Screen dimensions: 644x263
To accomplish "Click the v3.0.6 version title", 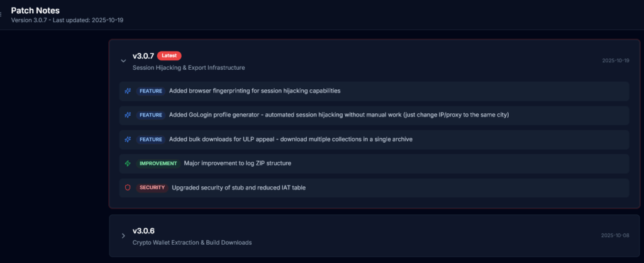I will (143, 231).
